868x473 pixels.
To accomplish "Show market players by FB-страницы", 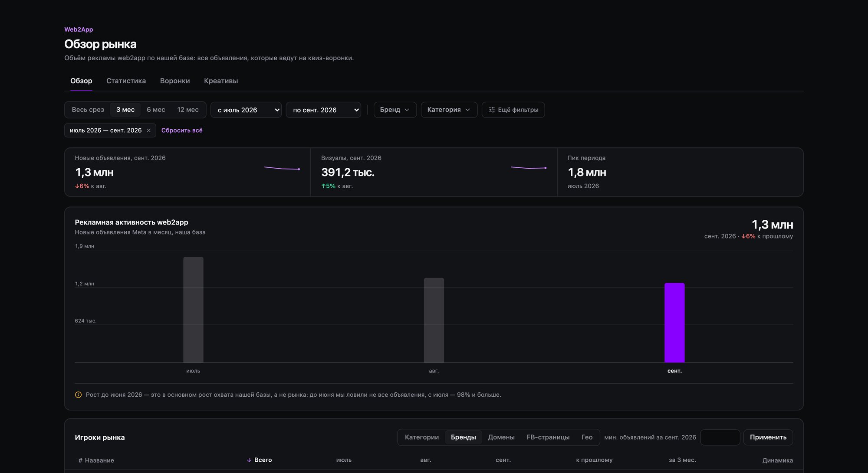I will coord(548,437).
